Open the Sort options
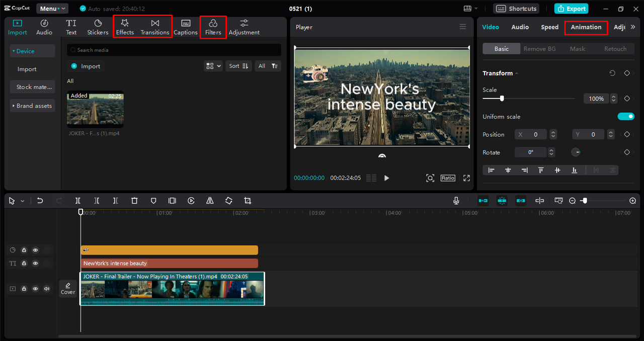Viewport: 644px width, 341px height. 238,66
